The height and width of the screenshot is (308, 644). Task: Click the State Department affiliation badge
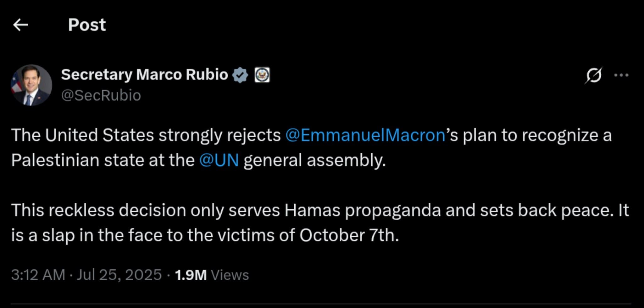click(263, 74)
